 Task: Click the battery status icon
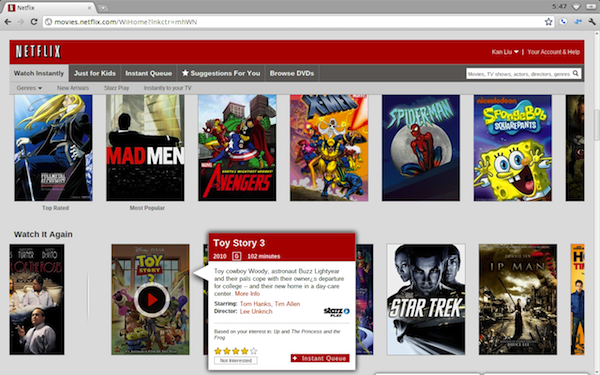(591, 7)
